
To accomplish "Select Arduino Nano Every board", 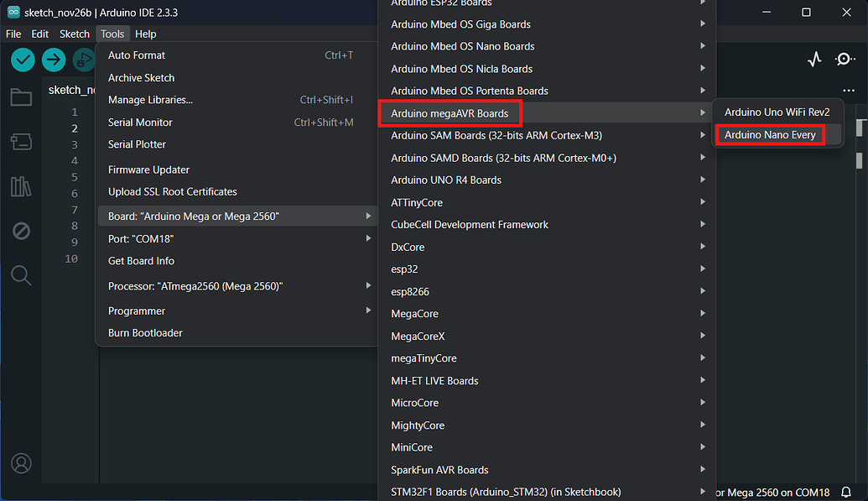I will (x=770, y=134).
